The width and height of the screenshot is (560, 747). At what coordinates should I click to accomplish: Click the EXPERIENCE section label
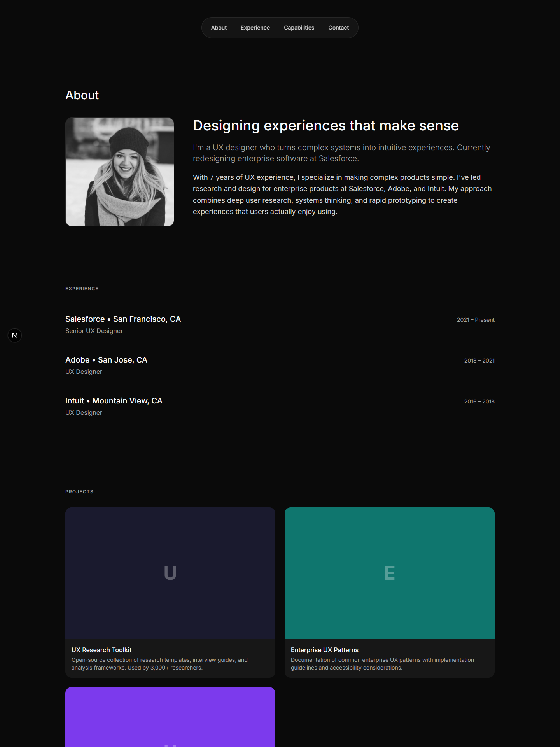pos(82,289)
